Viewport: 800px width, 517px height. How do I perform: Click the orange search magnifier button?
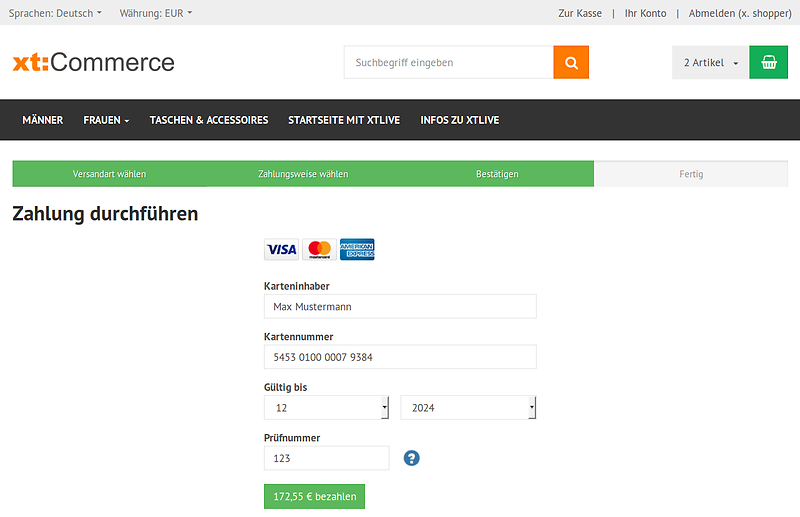coord(571,62)
